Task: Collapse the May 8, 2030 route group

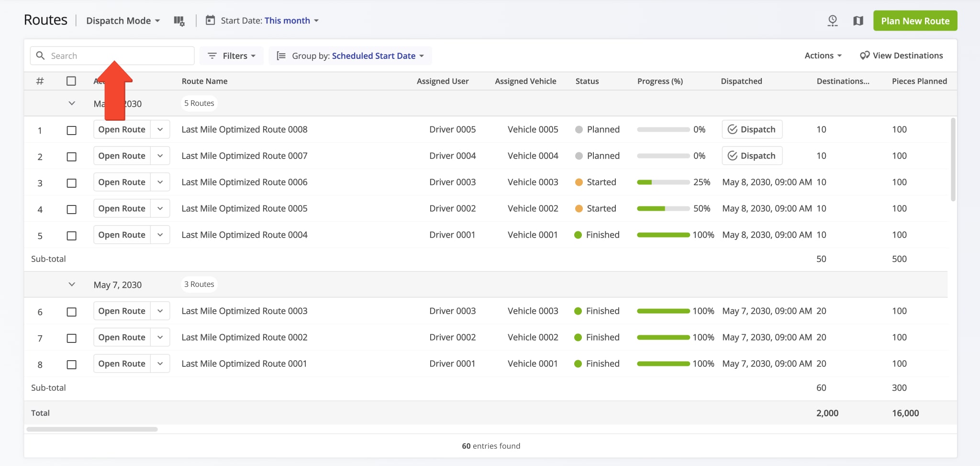Action: (x=72, y=103)
